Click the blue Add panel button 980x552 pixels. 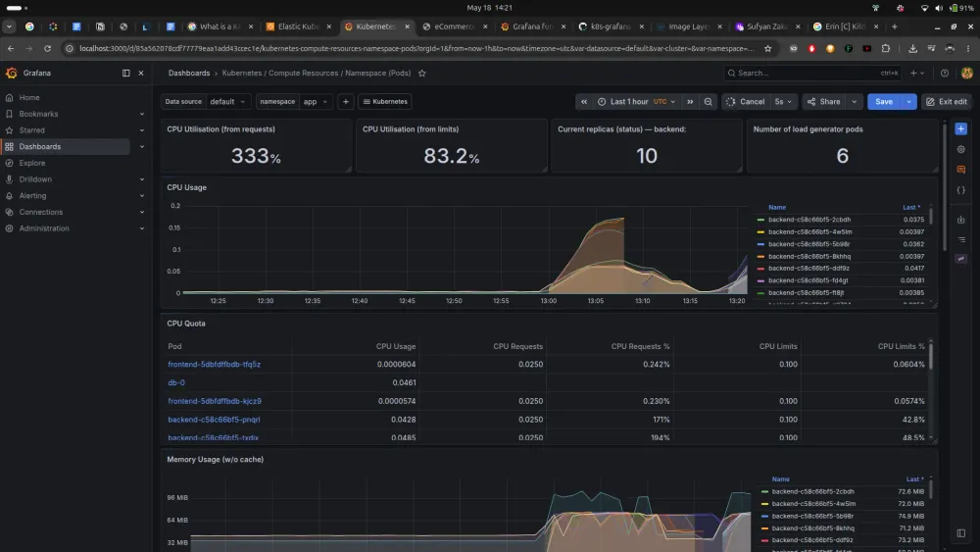coord(961,128)
